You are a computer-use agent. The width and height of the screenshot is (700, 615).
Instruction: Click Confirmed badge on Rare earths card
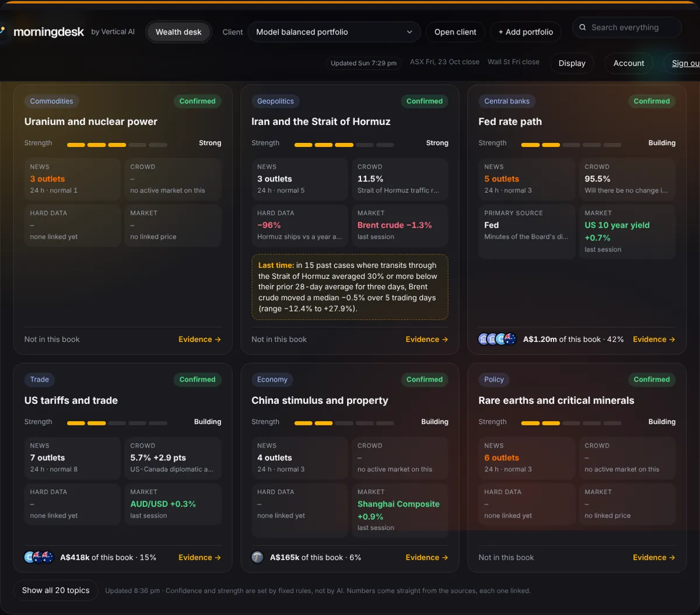[652, 379]
